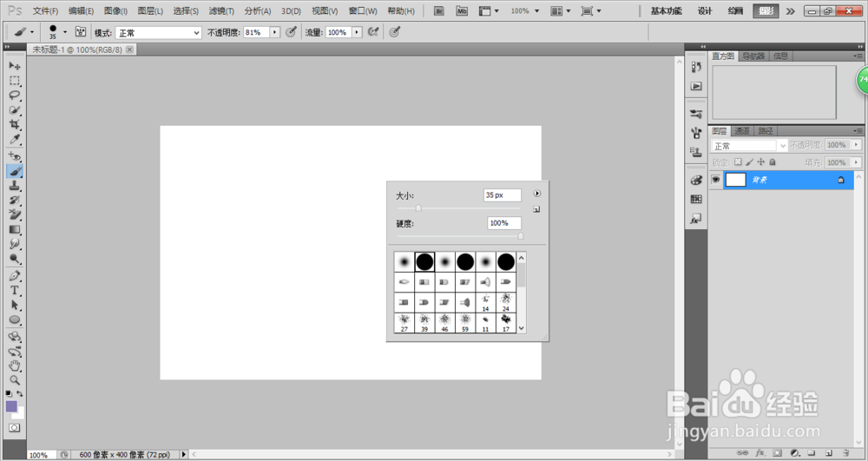Click the hardness slider handle
Viewport: 868px width, 461px height.
pyautogui.click(x=520, y=236)
